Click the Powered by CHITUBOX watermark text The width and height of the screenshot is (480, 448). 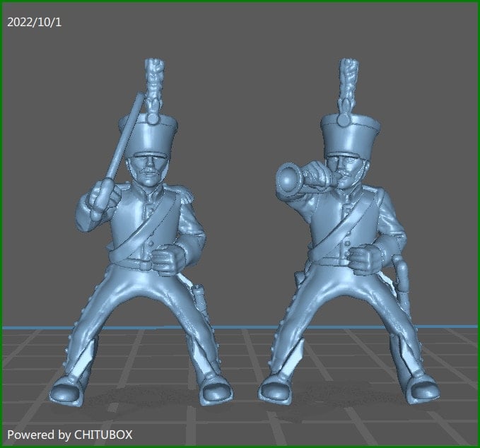[x=70, y=435]
